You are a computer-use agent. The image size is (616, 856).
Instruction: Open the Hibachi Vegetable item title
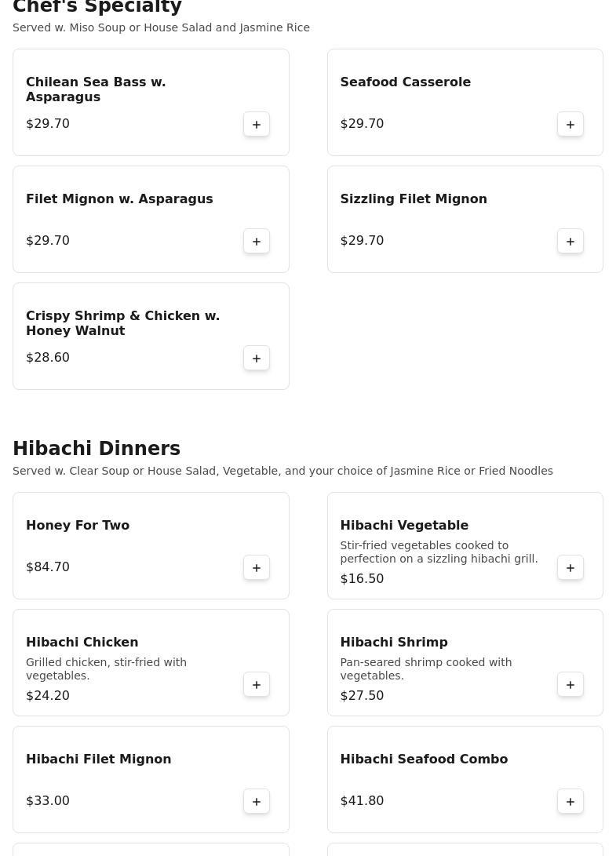click(x=404, y=525)
